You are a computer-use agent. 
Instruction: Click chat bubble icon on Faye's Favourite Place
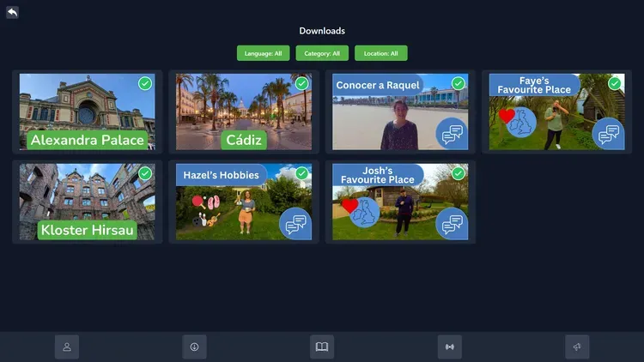coord(608,134)
